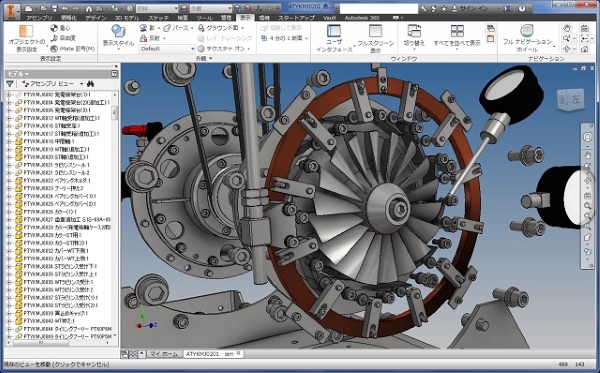This screenshot has width=600, height=373.
Task: Select the Orbit icon in ナビゲーション panel
Action: click(567, 49)
